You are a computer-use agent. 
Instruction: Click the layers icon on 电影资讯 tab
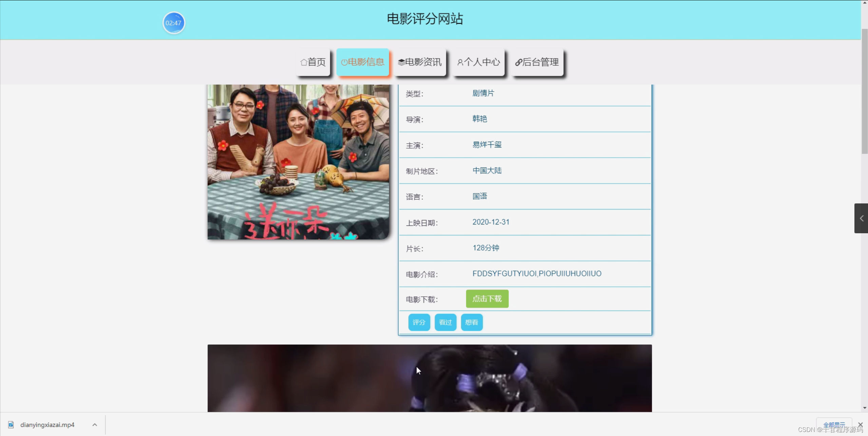401,62
